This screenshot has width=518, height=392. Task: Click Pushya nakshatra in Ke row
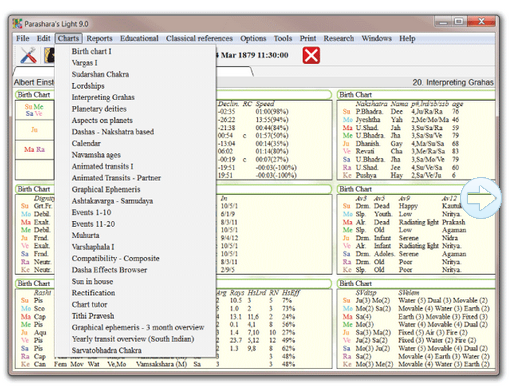tap(366, 175)
